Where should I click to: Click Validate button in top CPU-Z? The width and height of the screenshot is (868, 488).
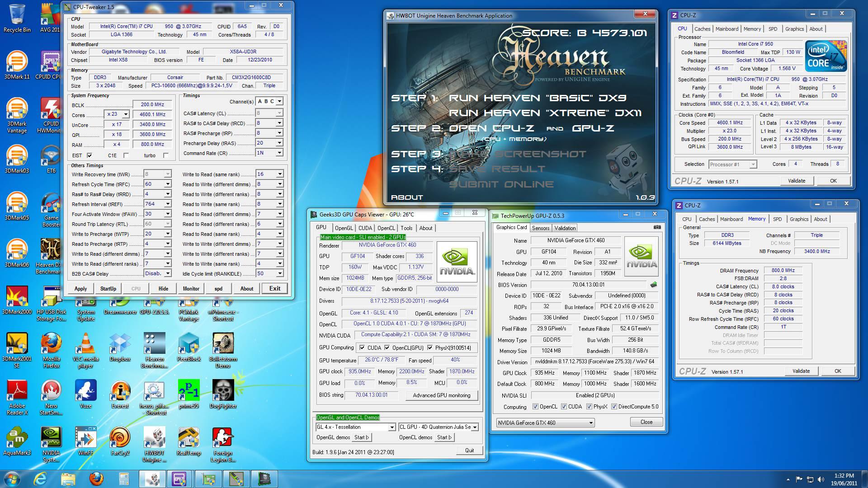click(x=796, y=181)
